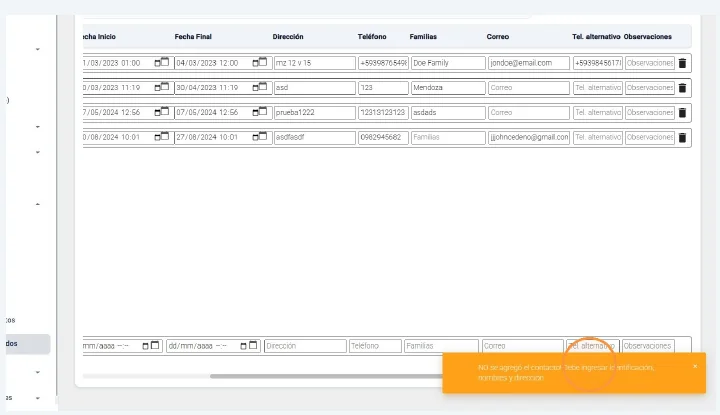Edit the Teléfono field showing 12313123123

pyautogui.click(x=383, y=112)
